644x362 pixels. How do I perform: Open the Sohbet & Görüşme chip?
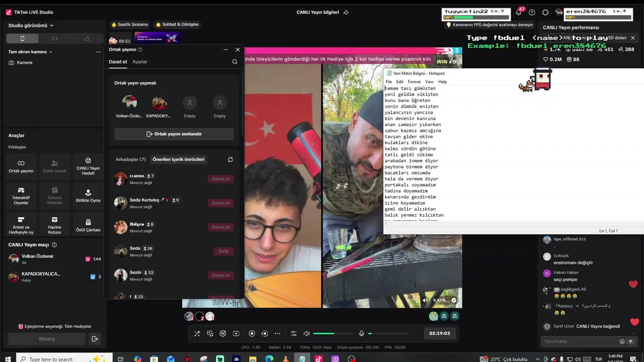177,25
